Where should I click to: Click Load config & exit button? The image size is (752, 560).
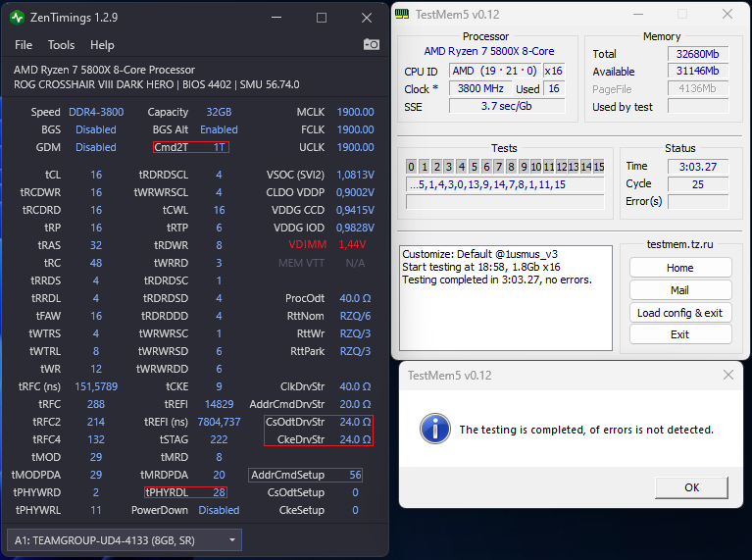pyautogui.click(x=680, y=313)
